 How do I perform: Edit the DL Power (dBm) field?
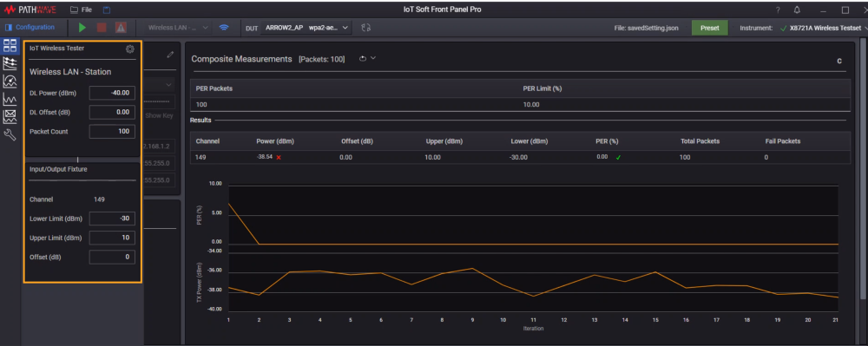(112, 93)
